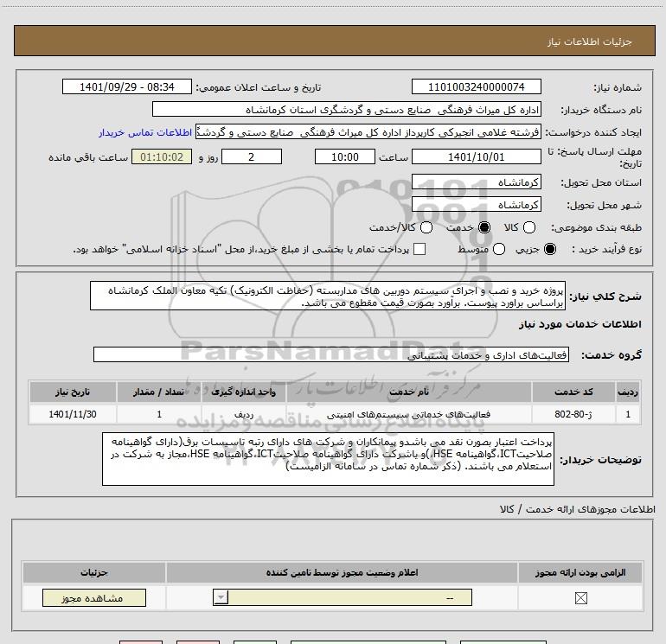Open the license status dropdown arrow
This screenshot has height=644, width=666.
click(221, 597)
